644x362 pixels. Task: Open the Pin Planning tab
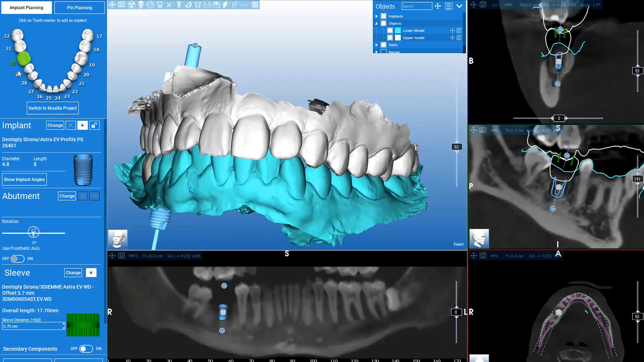79,7
